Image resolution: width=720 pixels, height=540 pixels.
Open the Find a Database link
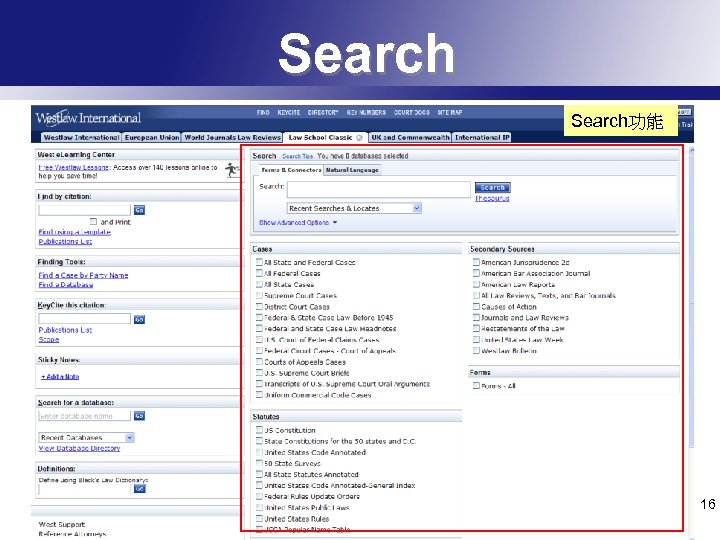[x=66, y=285]
